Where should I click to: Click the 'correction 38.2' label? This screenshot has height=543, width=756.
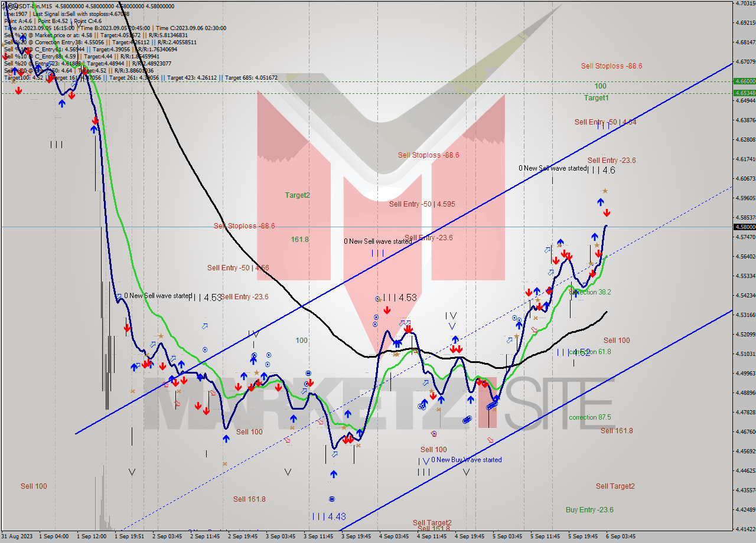click(589, 292)
